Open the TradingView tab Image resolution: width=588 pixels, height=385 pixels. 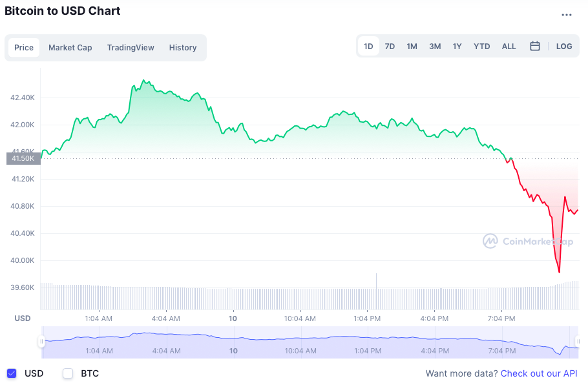click(131, 48)
